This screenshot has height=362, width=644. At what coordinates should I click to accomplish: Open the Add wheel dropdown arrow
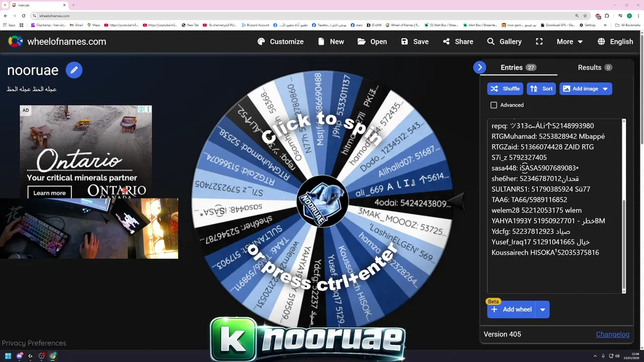(x=543, y=310)
